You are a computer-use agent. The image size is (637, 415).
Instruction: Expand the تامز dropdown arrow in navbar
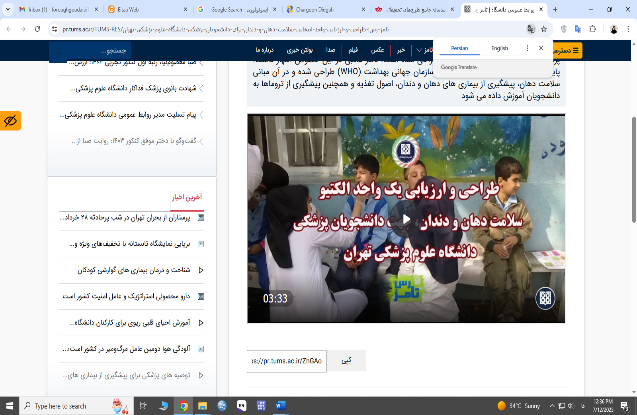tap(419, 50)
